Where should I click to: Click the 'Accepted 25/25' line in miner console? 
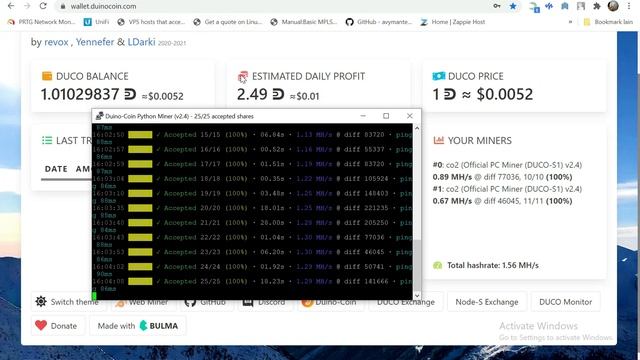click(x=252, y=282)
